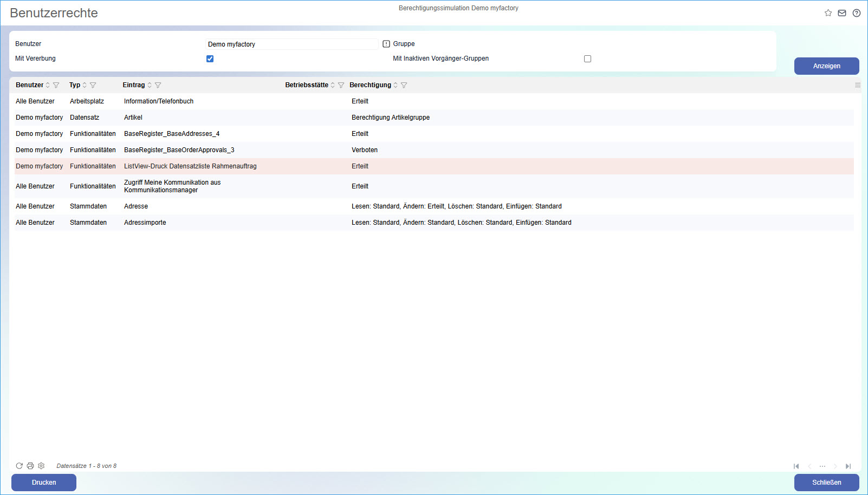Click the Benutzer input field
Viewport: 868px width, 495px height.
292,44
